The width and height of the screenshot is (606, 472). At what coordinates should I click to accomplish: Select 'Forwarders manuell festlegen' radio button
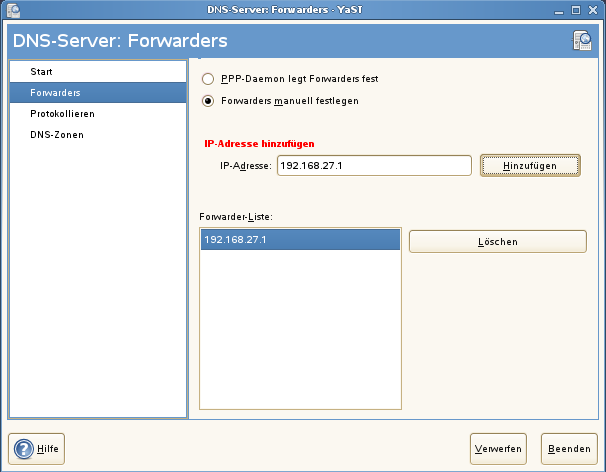208,101
